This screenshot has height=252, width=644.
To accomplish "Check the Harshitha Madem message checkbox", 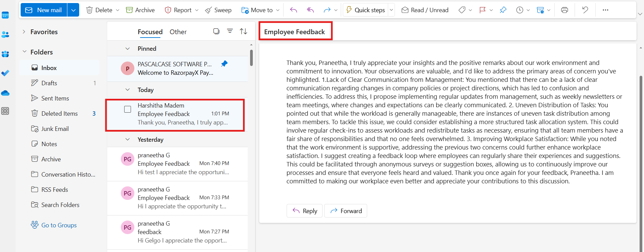I will point(128,109).
